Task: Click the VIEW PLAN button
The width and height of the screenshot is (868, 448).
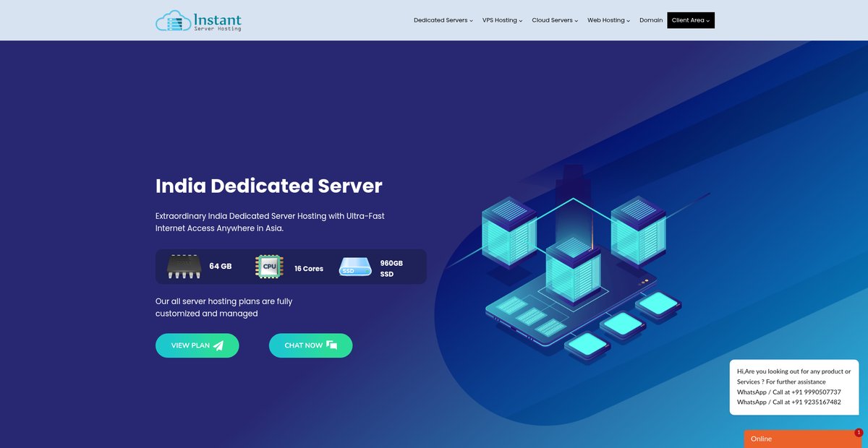Action: (197, 345)
